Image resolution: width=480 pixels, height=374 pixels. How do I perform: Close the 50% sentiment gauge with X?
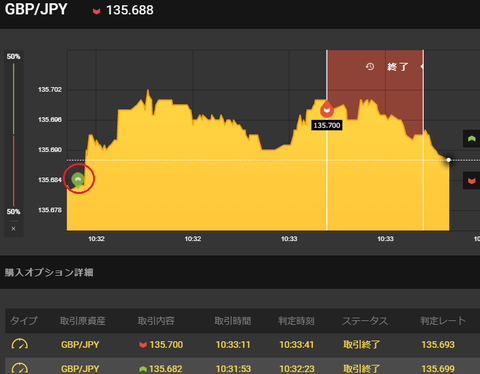[13, 229]
